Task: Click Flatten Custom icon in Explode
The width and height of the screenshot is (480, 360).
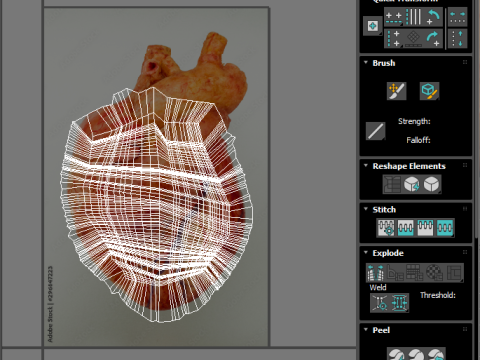Action: (x=454, y=273)
